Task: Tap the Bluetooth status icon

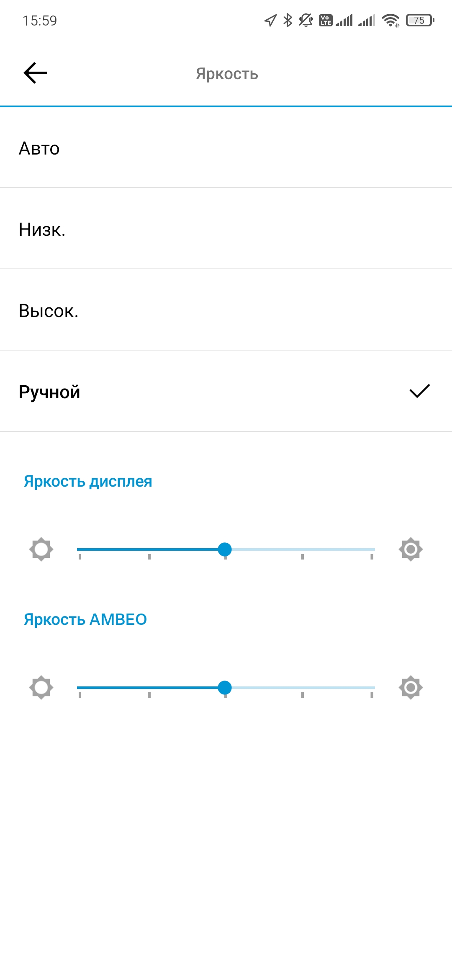Action: (288, 20)
